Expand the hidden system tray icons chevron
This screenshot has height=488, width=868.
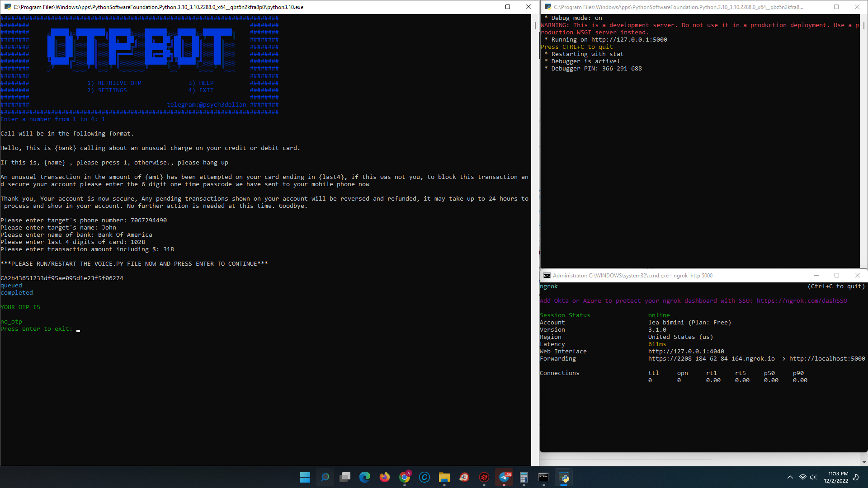point(790,477)
